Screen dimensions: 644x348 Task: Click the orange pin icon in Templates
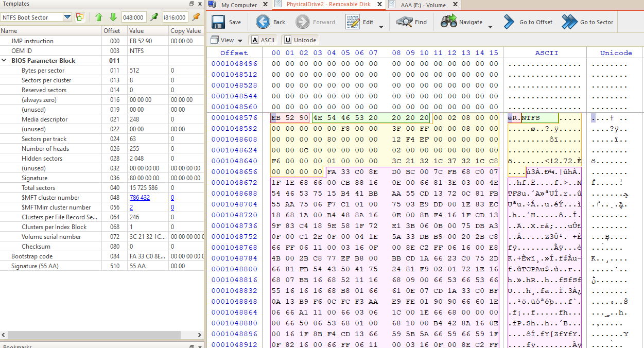pos(196,17)
